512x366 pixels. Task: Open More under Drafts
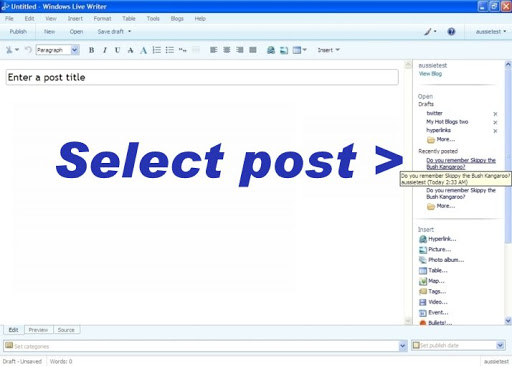(x=441, y=140)
